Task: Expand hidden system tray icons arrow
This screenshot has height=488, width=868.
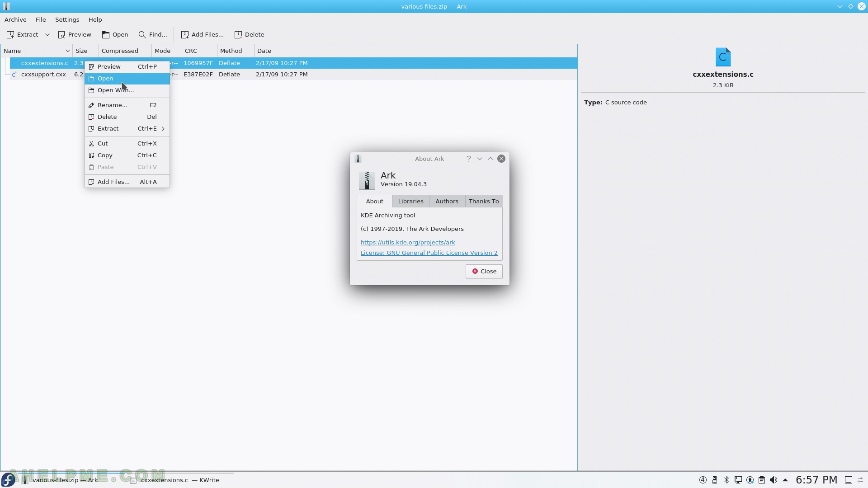Action: [785, 480]
